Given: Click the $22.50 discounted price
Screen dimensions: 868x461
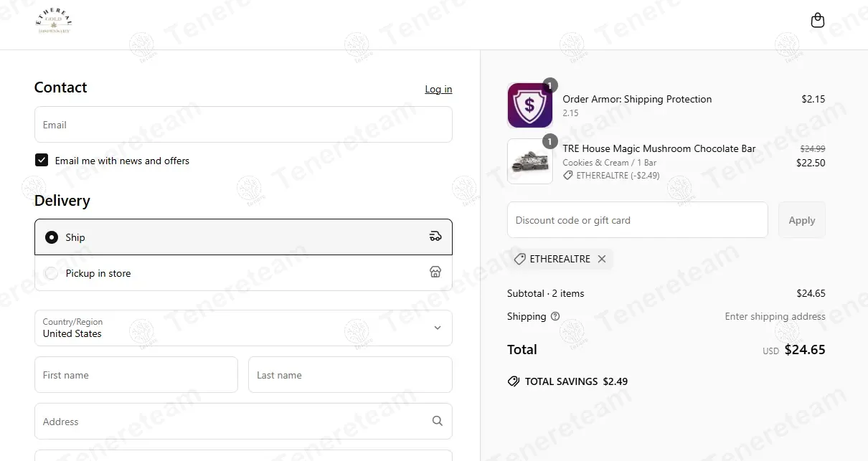Looking at the screenshot, I should coord(811,163).
